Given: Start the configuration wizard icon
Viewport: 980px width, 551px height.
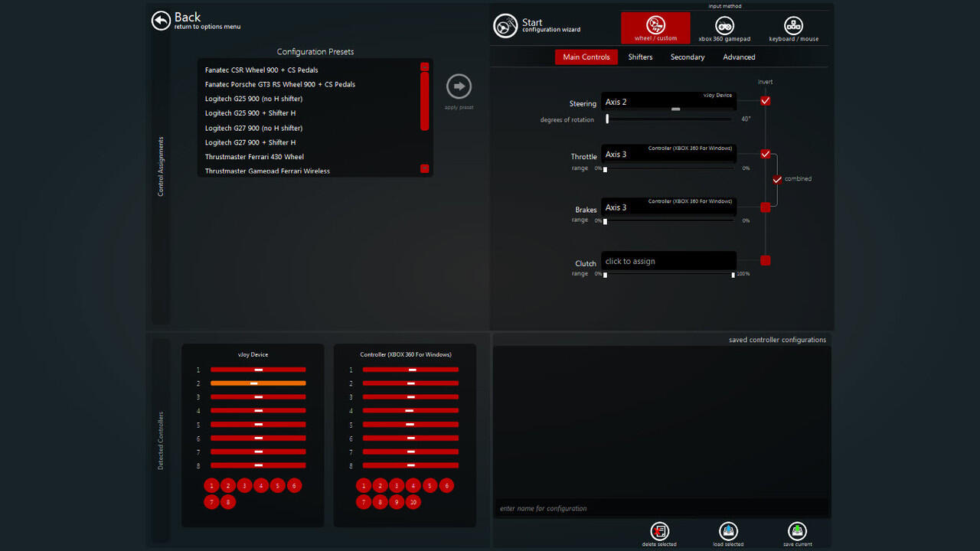Looking at the screenshot, I should [505, 26].
